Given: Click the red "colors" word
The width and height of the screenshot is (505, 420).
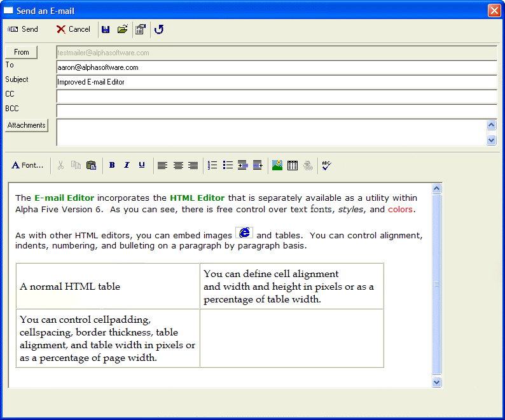Looking at the screenshot, I should [x=400, y=210].
